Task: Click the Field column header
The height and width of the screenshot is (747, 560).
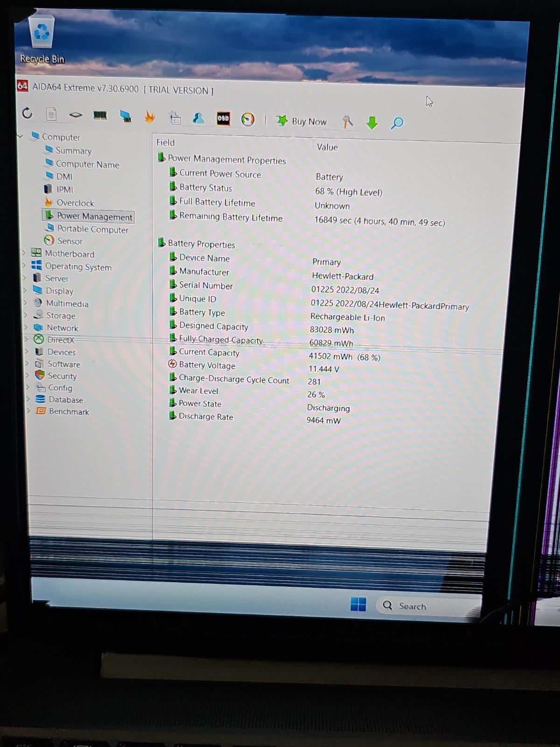Action: pyautogui.click(x=166, y=142)
